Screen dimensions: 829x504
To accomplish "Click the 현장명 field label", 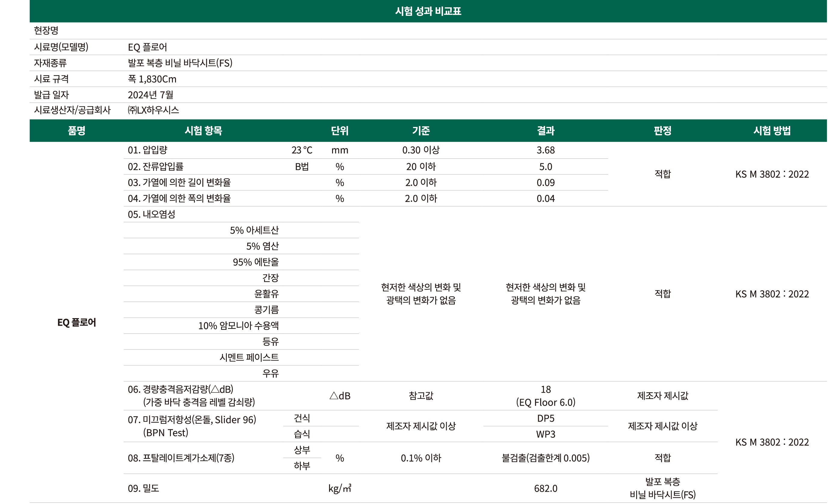I will point(46,31).
